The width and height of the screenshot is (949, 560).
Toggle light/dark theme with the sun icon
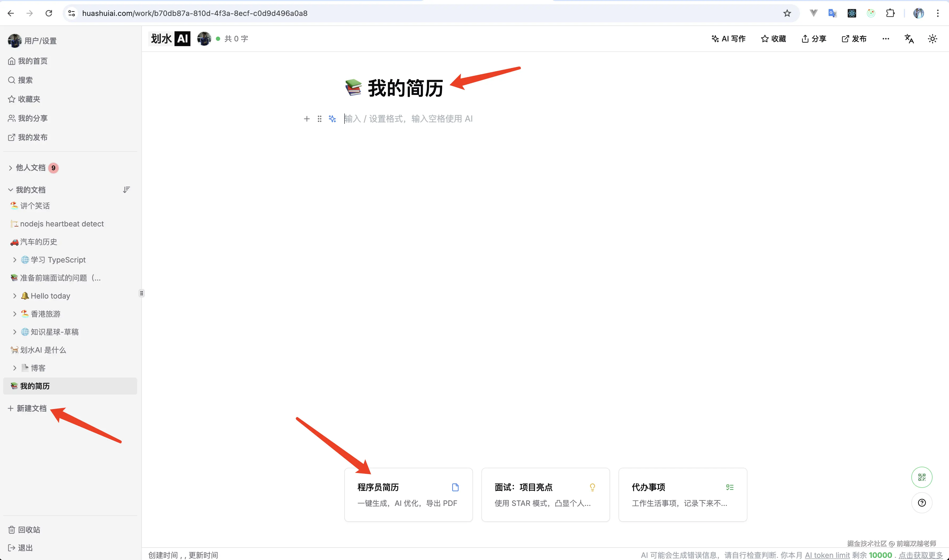pyautogui.click(x=932, y=38)
